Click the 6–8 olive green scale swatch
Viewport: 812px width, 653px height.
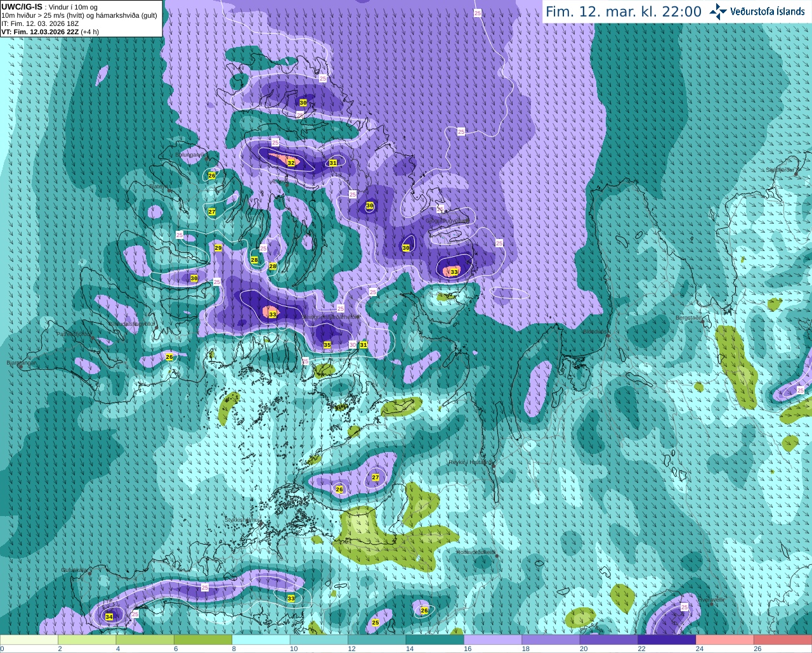203,640
